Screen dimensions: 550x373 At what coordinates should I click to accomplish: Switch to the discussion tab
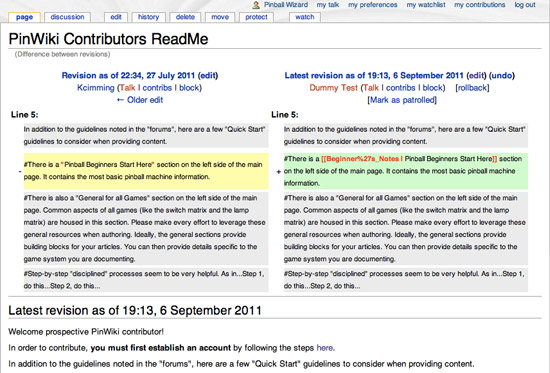pos(67,17)
